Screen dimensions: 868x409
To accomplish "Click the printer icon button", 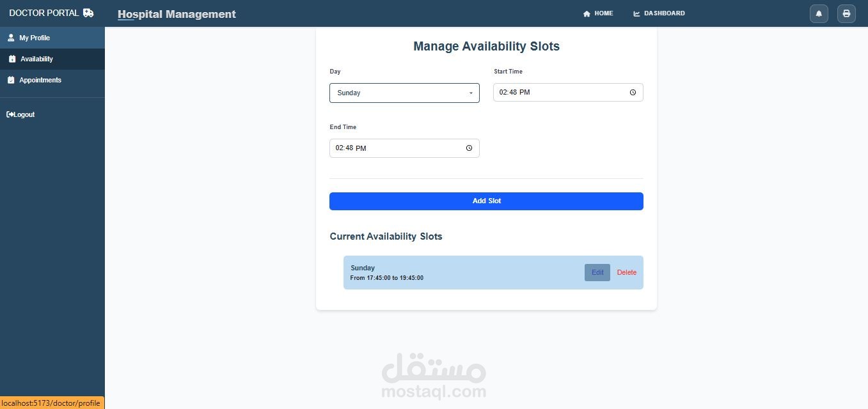I will pyautogui.click(x=846, y=13).
